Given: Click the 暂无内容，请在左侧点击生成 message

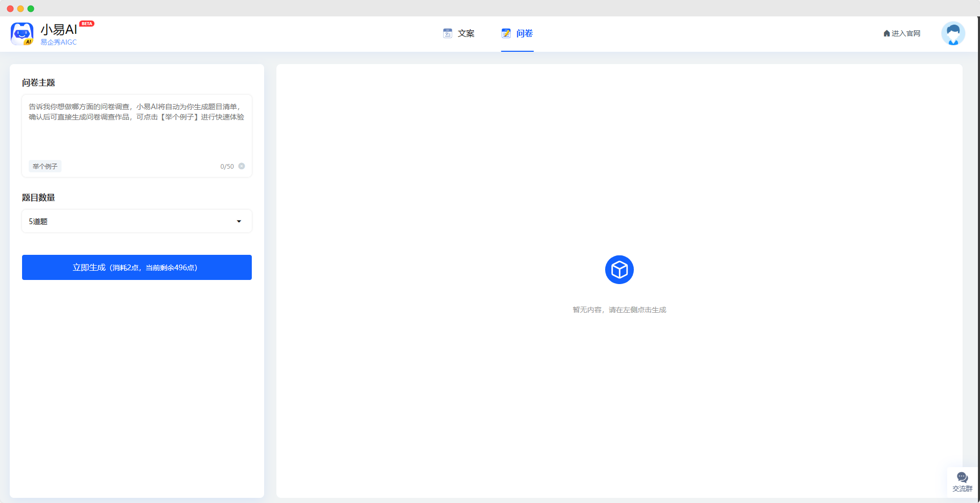Looking at the screenshot, I should pos(619,310).
